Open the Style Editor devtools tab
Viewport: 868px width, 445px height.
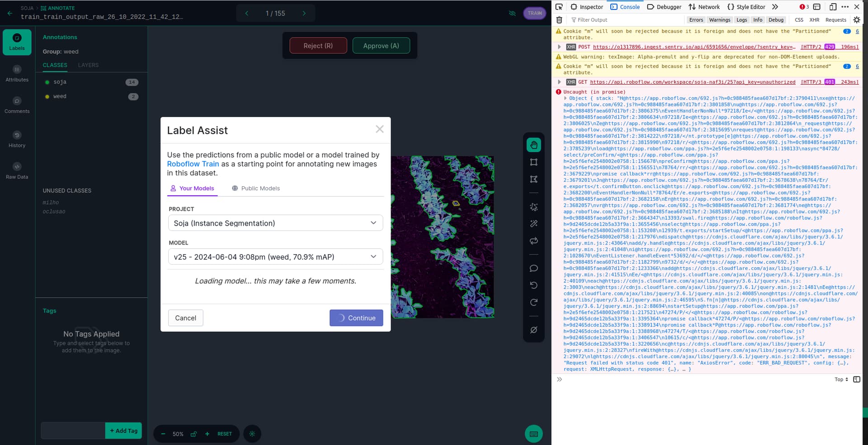coord(746,7)
